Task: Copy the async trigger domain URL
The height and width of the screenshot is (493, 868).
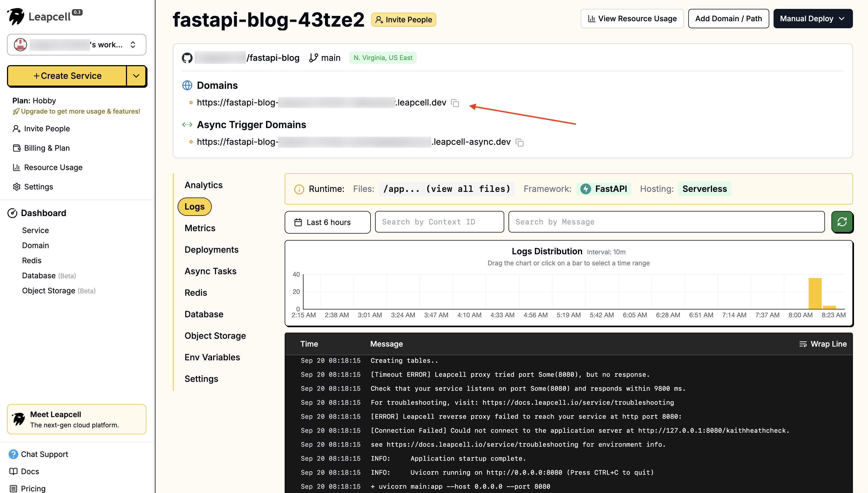Action: coord(520,143)
